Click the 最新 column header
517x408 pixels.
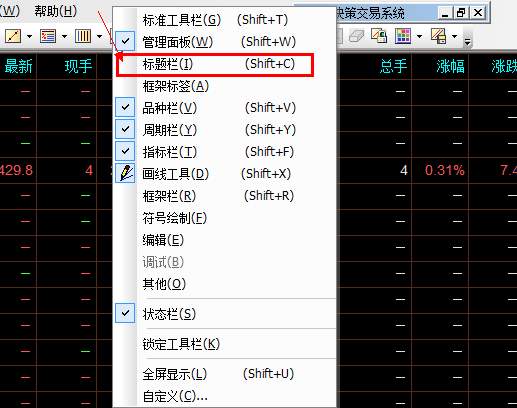point(18,66)
